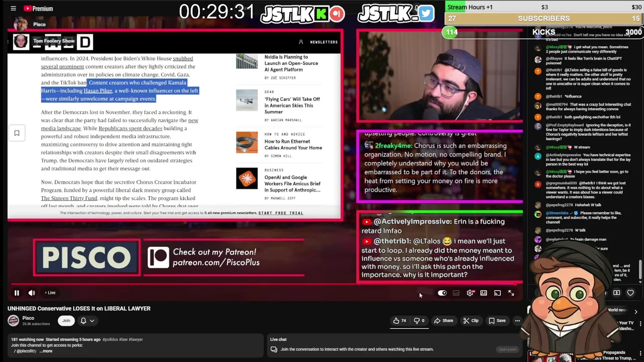Viewport: 644px width, 362px height.
Task: Follow the #law hashtag link
Action: pyautogui.click(x=124, y=339)
